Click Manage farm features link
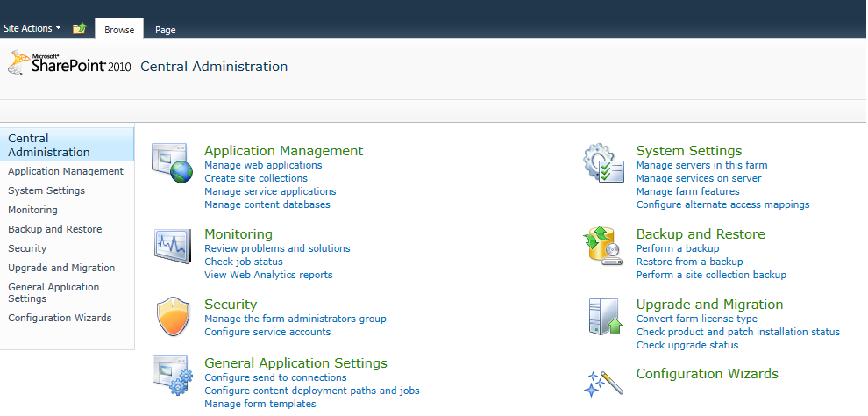868x416 pixels. tap(688, 191)
